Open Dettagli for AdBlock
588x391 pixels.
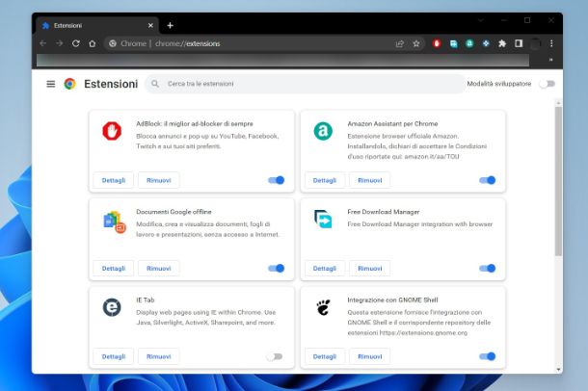pos(114,180)
